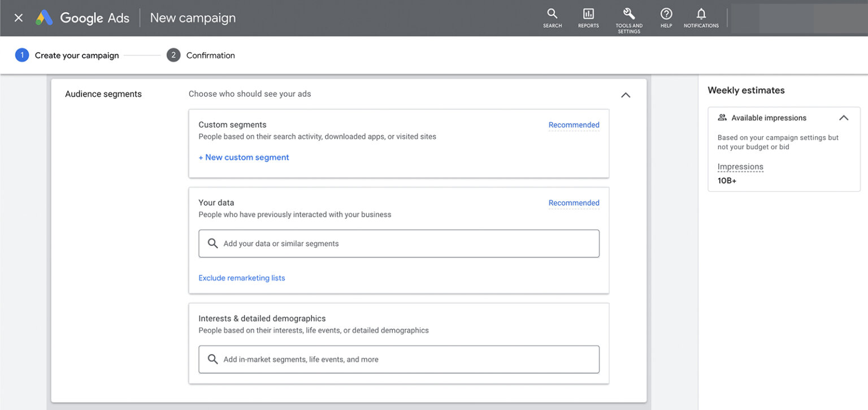Image resolution: width=868 pixels, height=410 pixels.
Task: Click the audience icon beside Available impressions
Action: point(722,117)
